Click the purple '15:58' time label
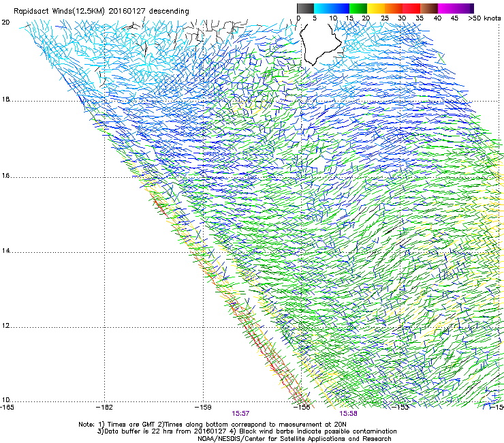504x443 pixels. 349,414
